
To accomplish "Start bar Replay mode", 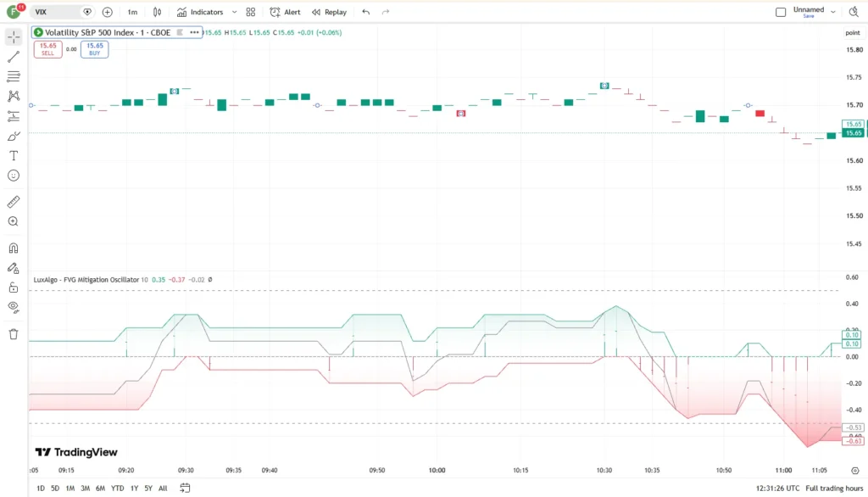I will pyautogui.click(x=329, y=12).
